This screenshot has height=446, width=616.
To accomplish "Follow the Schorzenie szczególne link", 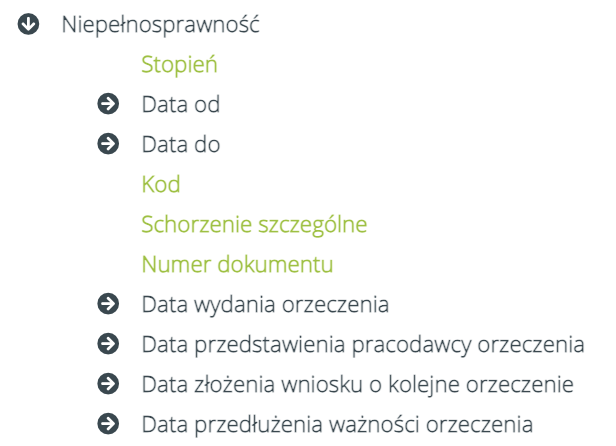I will tap(254, 225).
